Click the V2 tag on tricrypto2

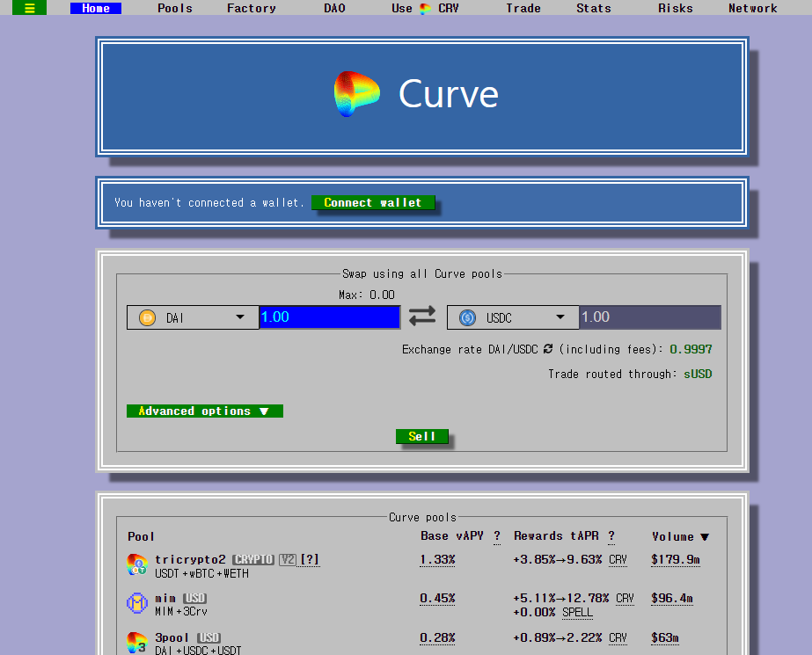(x=288, y=559)
